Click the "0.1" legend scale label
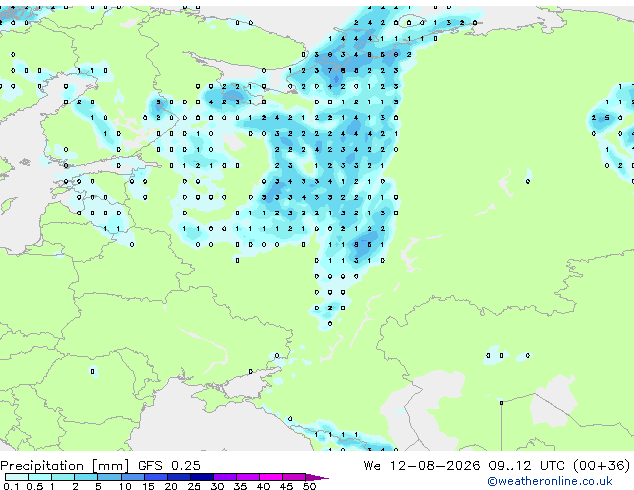The height and width of the screenshot is (490, 634). point(11,486)
